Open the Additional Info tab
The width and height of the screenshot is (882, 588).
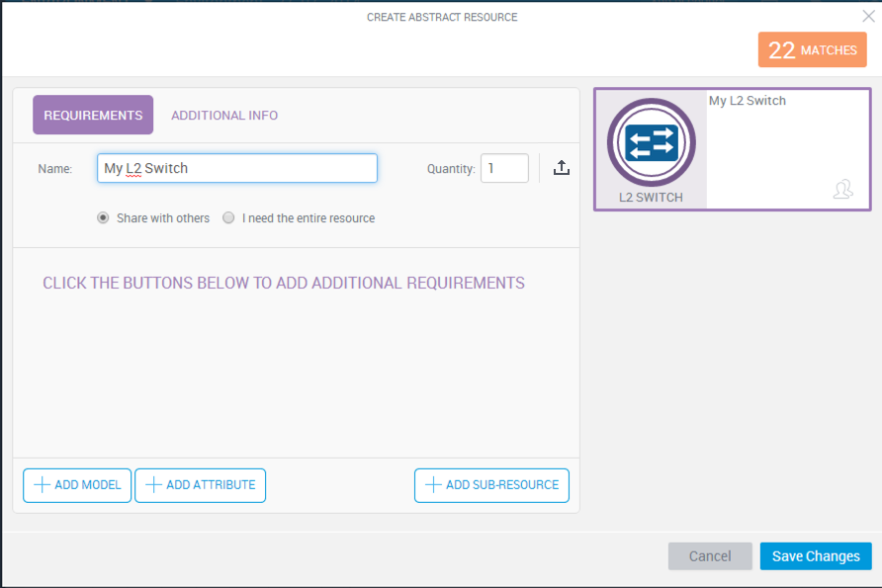(x=224, y=116)
